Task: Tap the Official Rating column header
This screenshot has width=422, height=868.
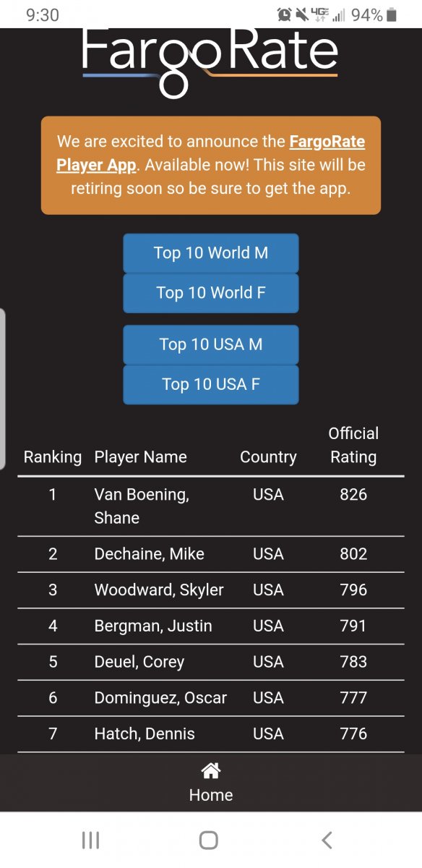Action: (x=353, y=445)
